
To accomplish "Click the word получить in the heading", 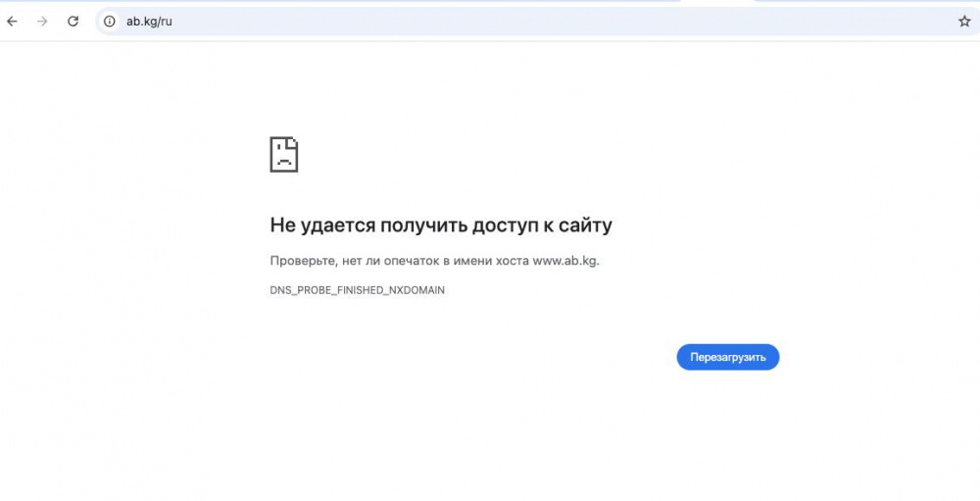I will pyautogui.click(x=423, y=225).
